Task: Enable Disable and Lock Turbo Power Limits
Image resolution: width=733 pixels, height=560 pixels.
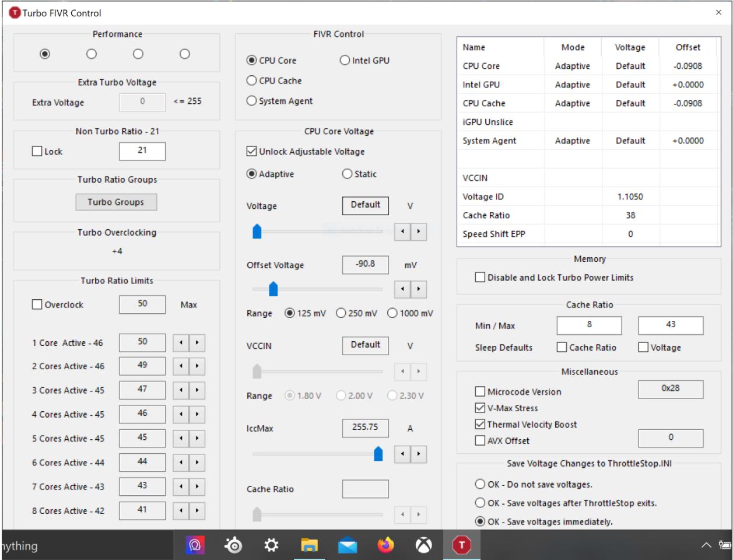Action: pyautogui.click(x=480, y=278)
